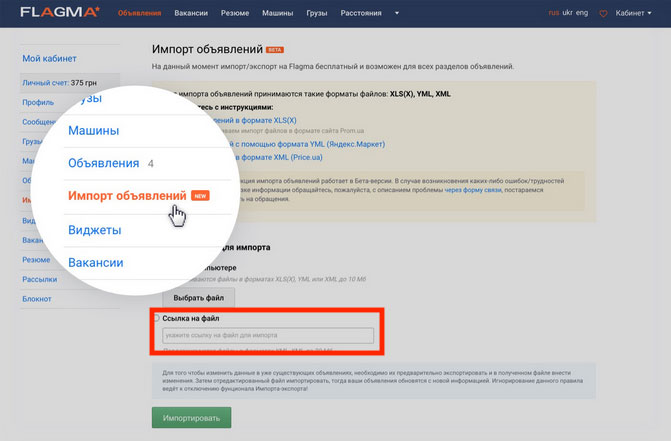The height and width of the screenshot is (441, 671).
Task: Open the Объявления top menu item
Action: coord(140,13)
